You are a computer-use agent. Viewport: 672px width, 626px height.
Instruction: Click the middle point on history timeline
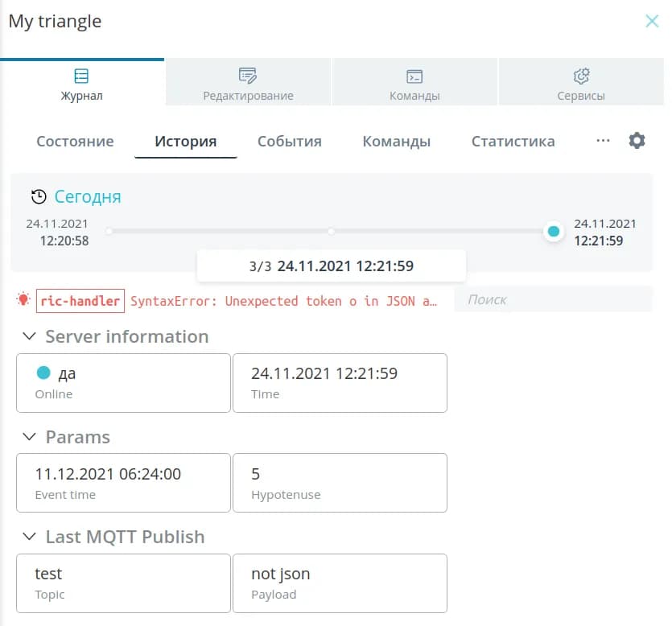(331, 232)
